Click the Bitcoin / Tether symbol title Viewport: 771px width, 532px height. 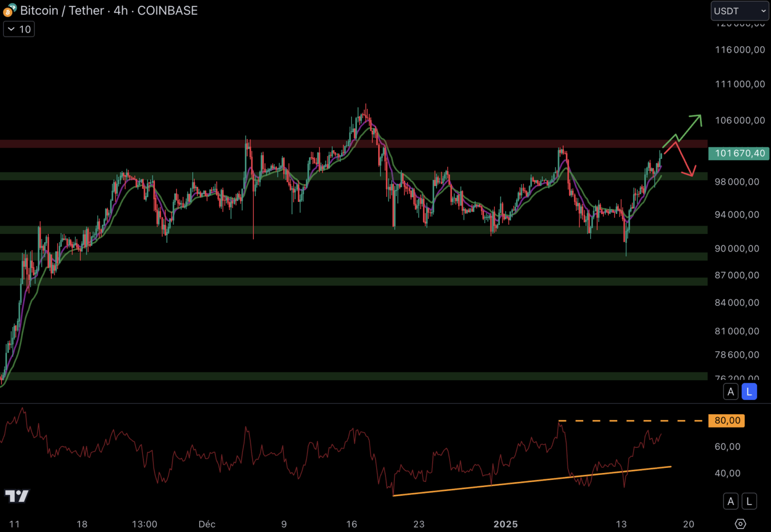(108, 10)
